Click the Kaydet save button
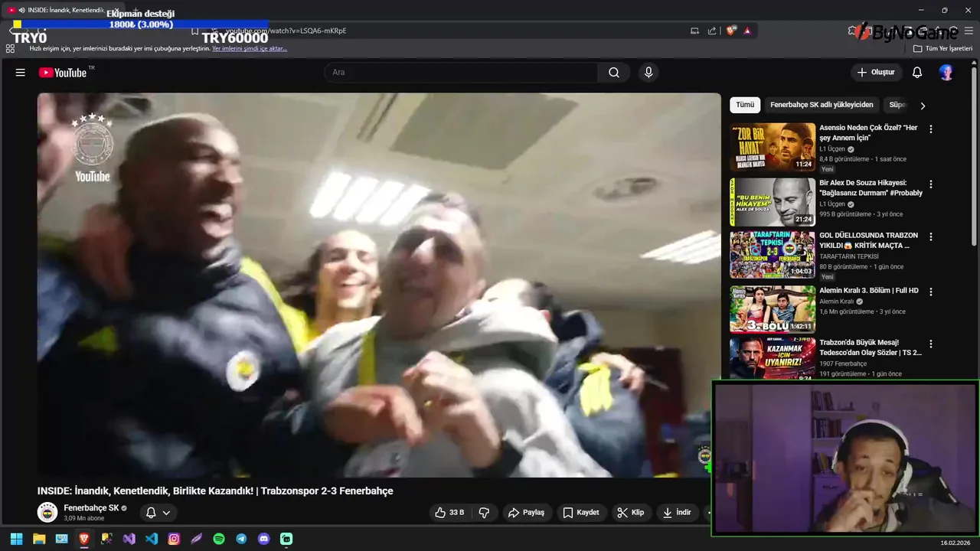980x551 pixels. pos(581,513)
